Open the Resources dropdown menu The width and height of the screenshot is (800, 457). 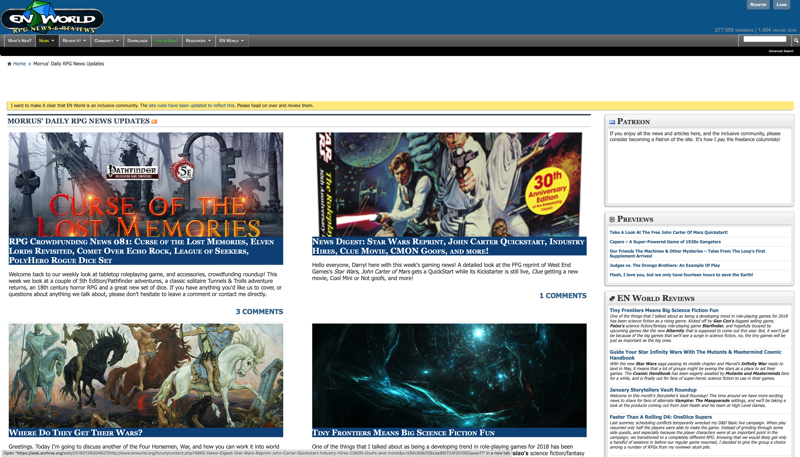(198, 41)
